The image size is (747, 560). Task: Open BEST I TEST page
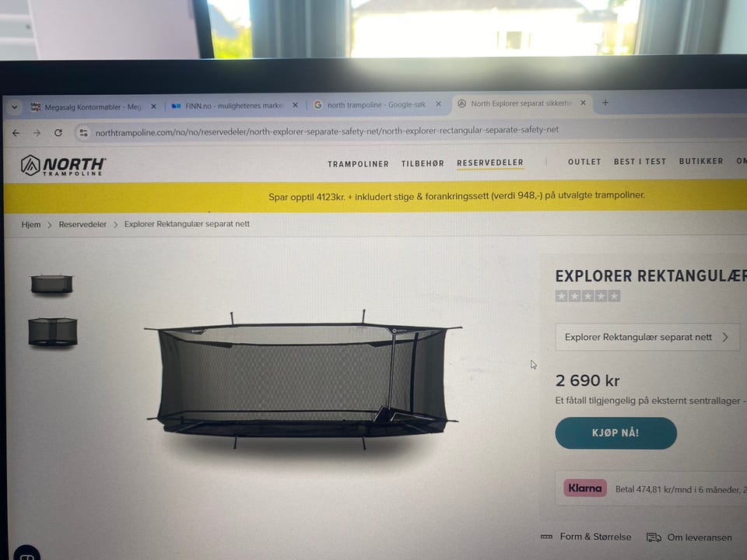640,162
